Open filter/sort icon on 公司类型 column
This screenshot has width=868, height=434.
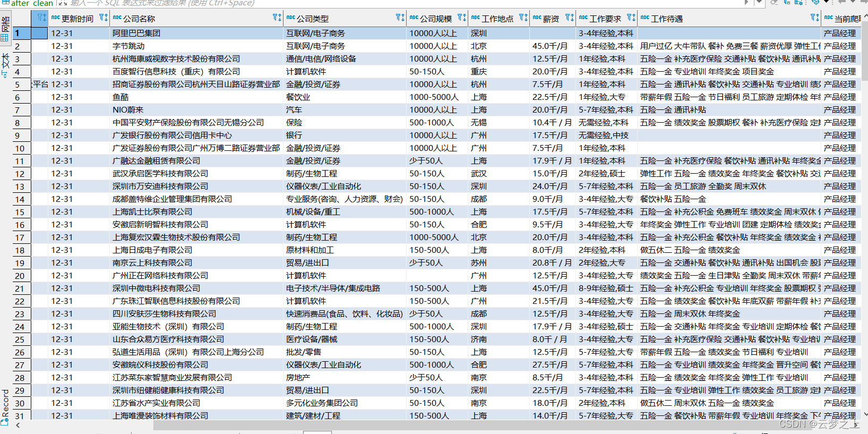pos(400,18)
